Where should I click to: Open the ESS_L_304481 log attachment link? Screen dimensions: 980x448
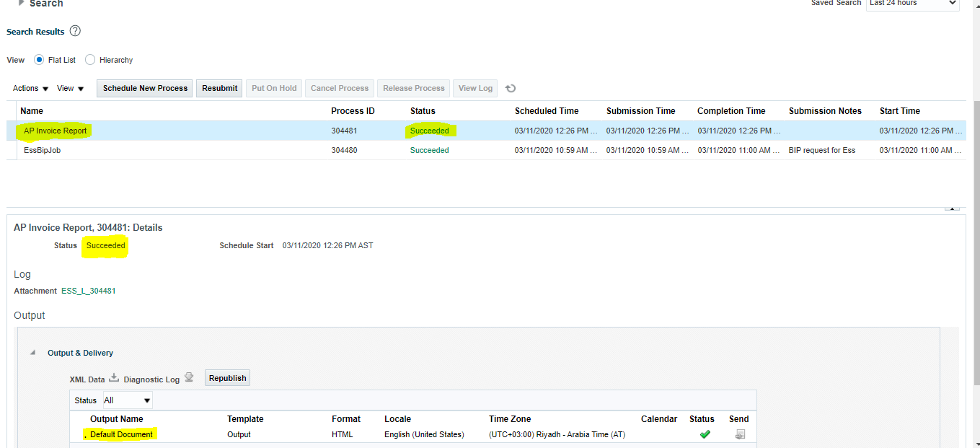tap(88, 291)
